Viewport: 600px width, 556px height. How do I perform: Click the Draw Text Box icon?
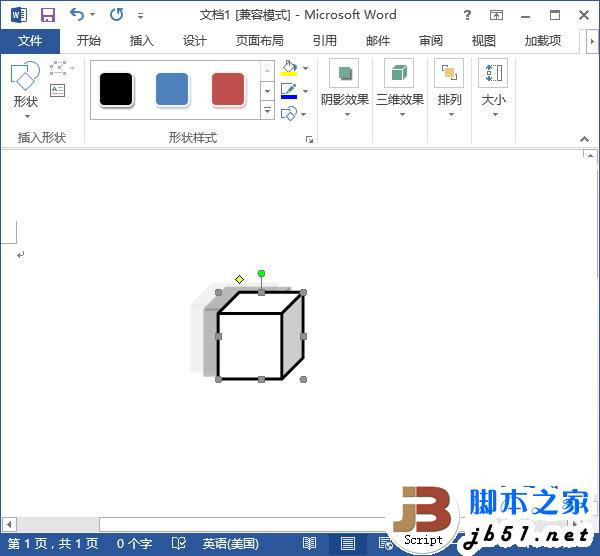pos(57,91)
